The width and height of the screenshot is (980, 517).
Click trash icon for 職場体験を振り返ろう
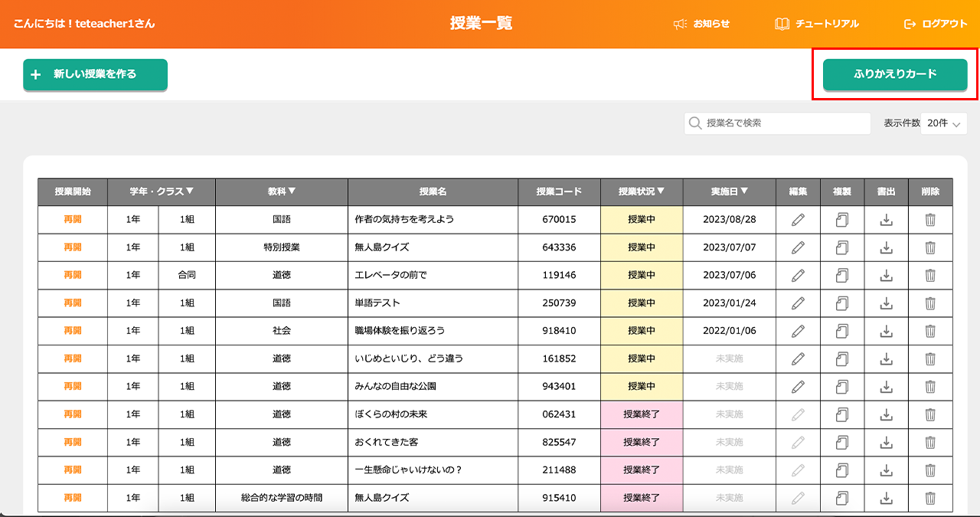click(x=930, y=331)
